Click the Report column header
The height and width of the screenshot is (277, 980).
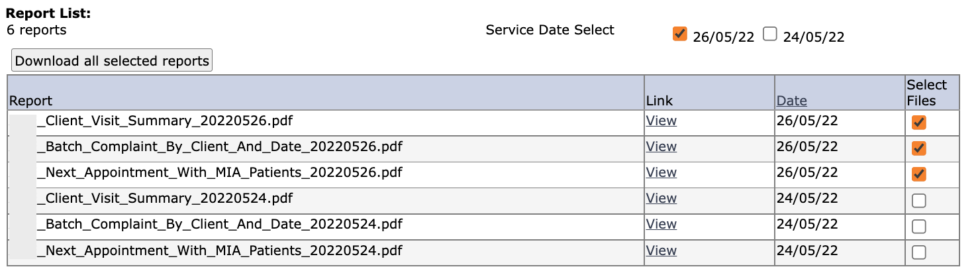point(30,101)
